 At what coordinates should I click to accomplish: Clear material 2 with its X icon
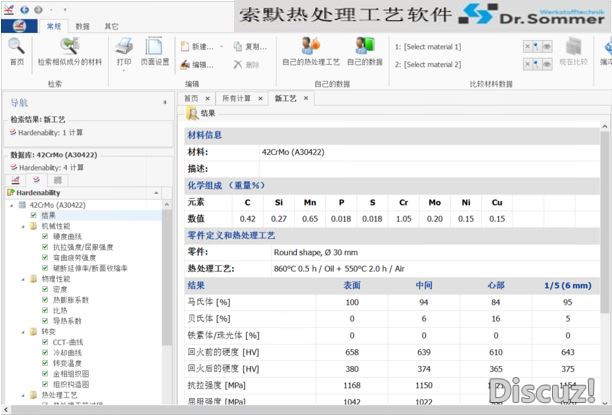click(x=528, y=64)
